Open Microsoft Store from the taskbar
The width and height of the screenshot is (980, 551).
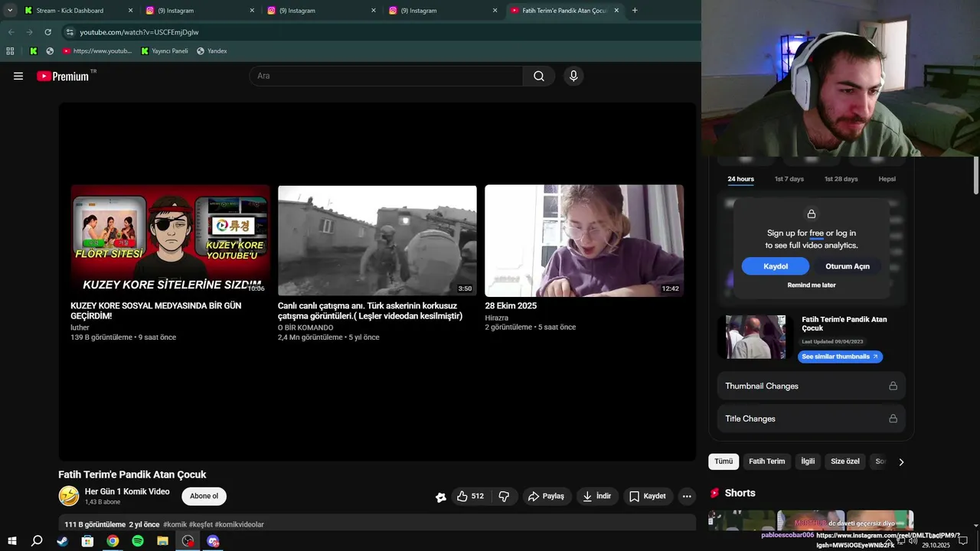(87, 541)
